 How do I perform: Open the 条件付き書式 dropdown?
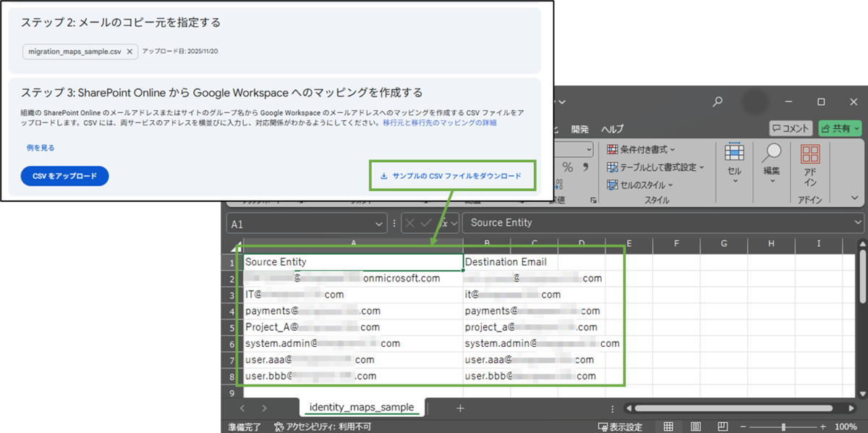point(641,149)
